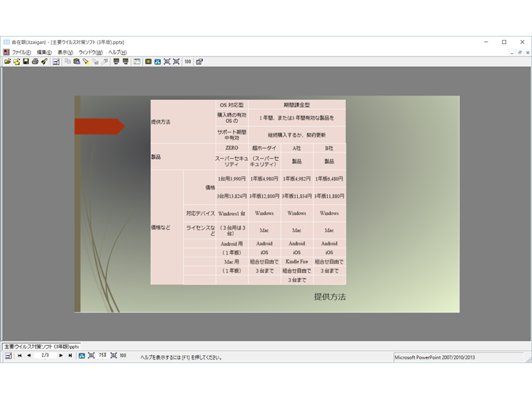The height and width of the screenshot is (399, 532).
Task: Click the print icon in toolbar
Action: [x=35, y=61]
